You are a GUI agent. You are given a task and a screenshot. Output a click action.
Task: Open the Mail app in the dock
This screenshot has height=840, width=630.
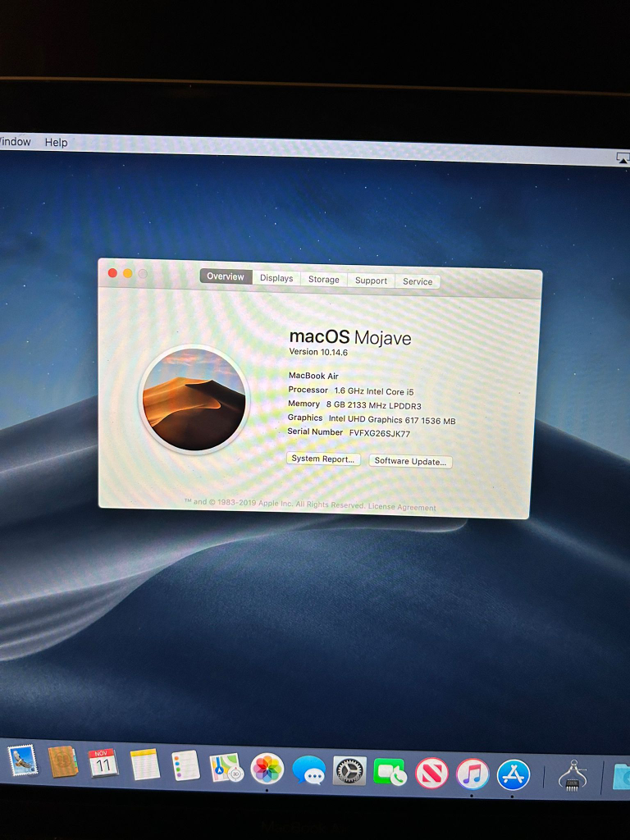click(23, 761)
